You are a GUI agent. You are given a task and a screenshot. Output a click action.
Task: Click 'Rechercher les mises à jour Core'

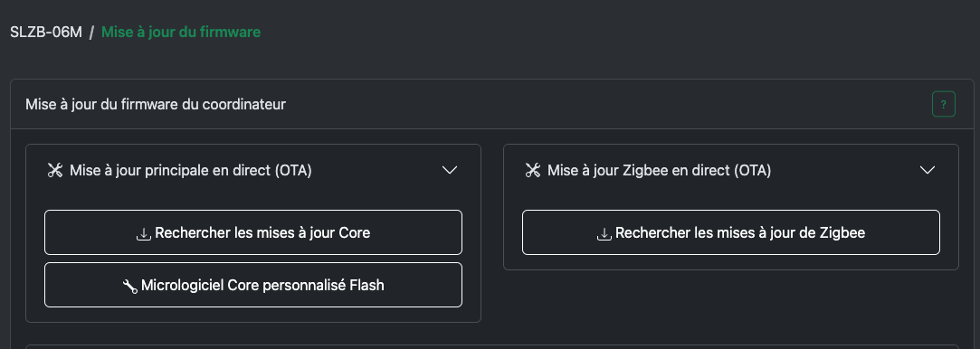[253, 232]
